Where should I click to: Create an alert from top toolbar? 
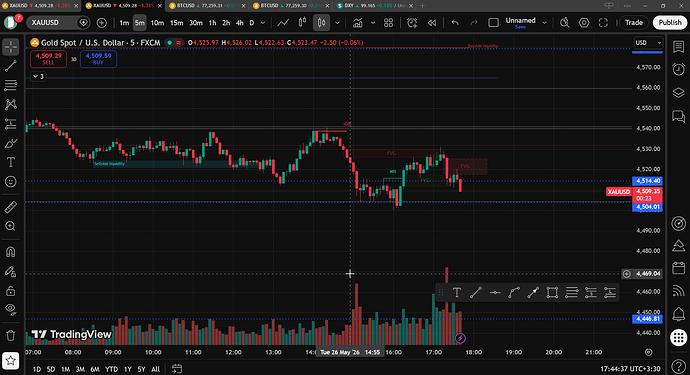coord(412,22)
